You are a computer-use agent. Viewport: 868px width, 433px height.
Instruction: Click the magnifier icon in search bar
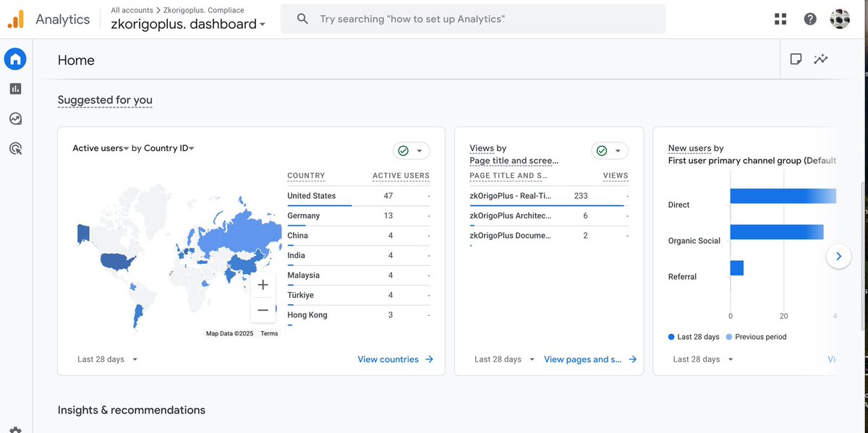click(x=303, y=19)
